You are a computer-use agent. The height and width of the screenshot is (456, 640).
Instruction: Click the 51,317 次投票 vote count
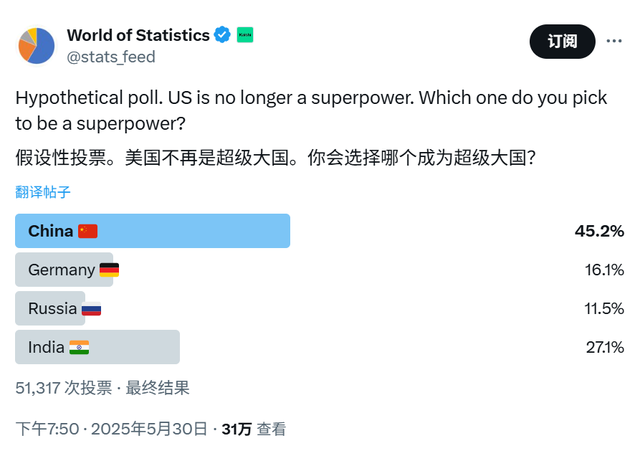point(64,388)
